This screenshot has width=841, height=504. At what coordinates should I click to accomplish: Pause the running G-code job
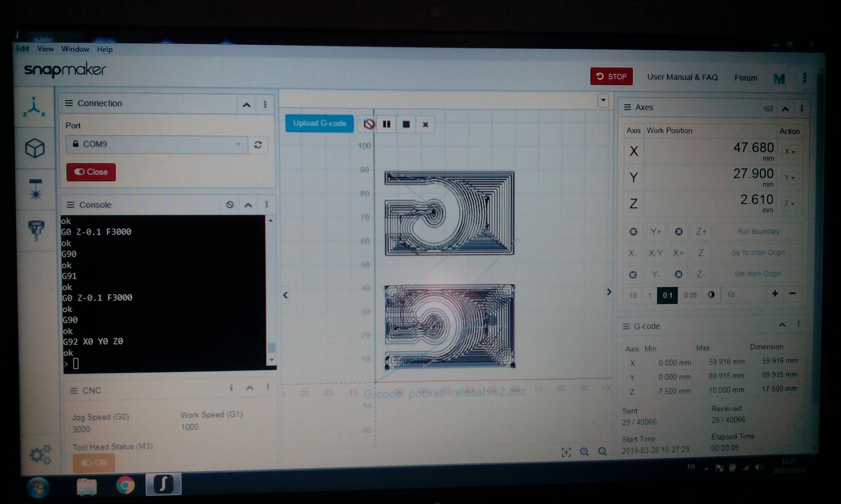pos(387,124)
